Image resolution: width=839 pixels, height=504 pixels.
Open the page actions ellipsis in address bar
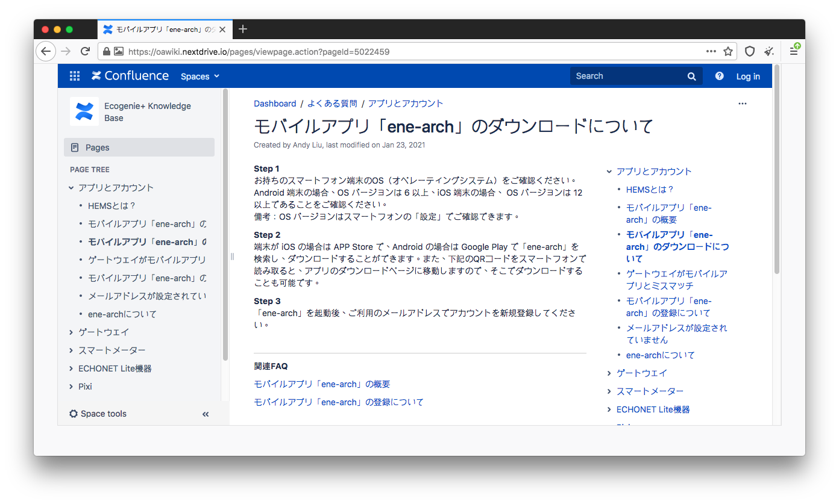pos(711,51)
